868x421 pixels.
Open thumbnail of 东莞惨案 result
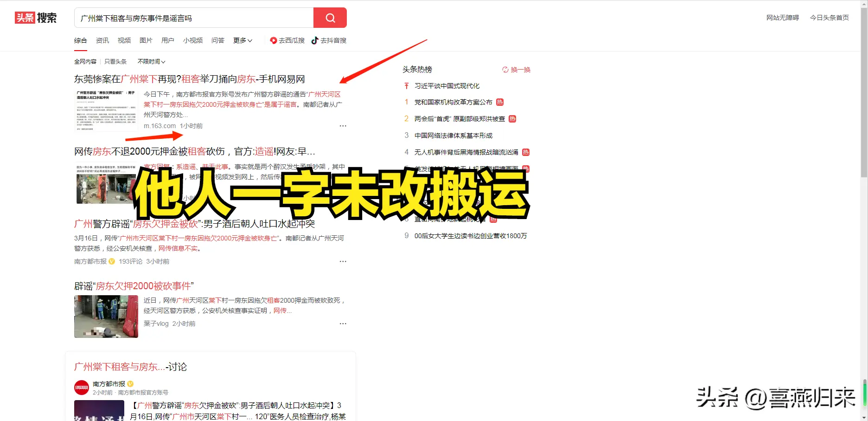(106, 110)
